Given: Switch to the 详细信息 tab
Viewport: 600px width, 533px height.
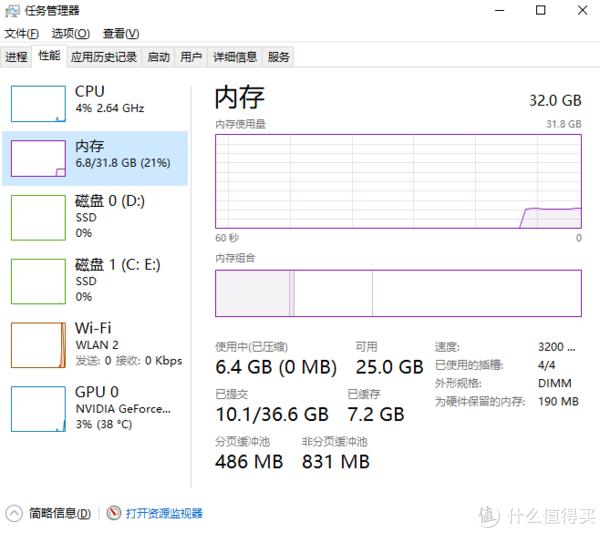Looking at the screenshot, I should click(235, 57).
